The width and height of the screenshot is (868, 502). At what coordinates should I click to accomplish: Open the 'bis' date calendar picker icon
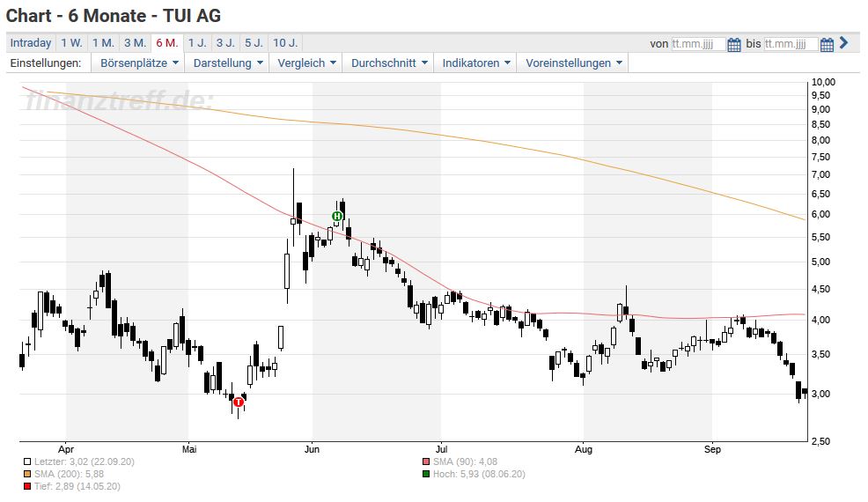coord(827,44)
